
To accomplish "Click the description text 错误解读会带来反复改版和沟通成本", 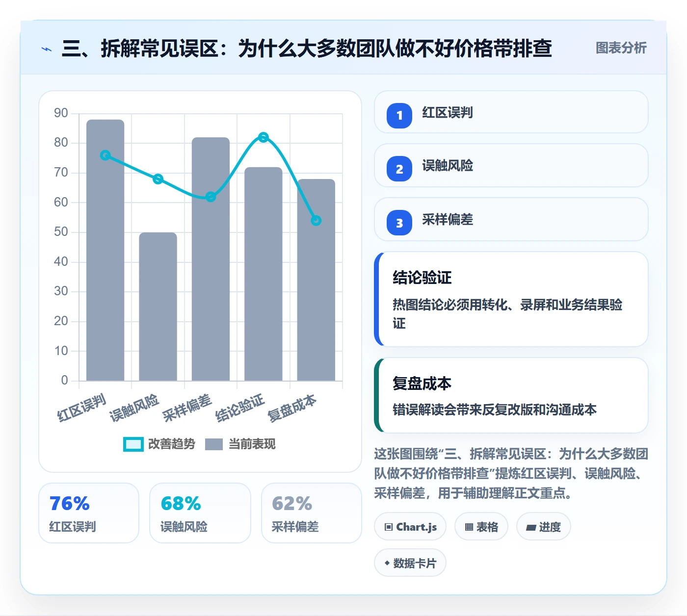I will pos(495,410).
